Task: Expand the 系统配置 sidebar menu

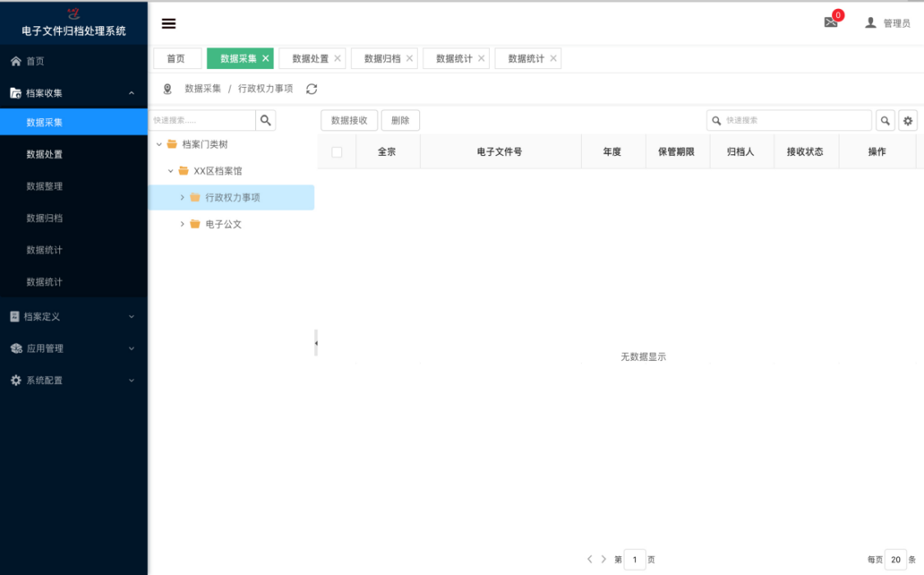Action: (x=74, y=380)
